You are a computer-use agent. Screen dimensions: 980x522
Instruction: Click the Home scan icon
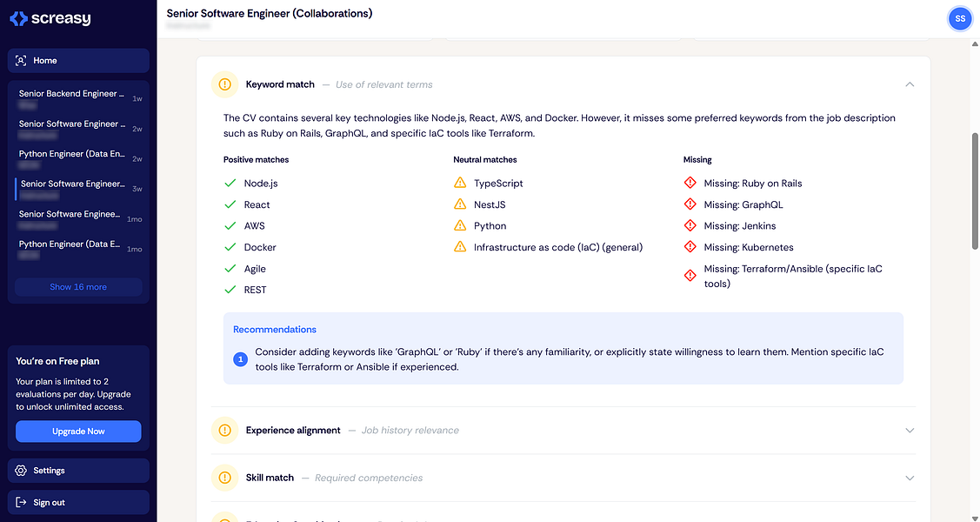[22, 61]
